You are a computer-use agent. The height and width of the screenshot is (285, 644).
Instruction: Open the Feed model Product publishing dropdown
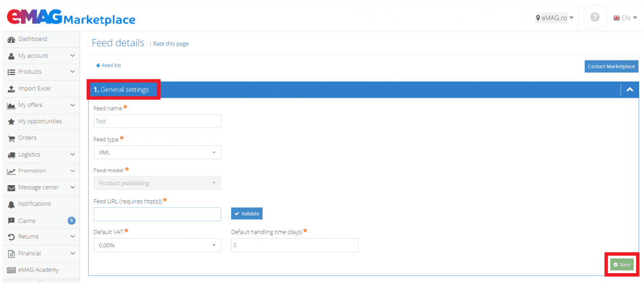point(157,183)
